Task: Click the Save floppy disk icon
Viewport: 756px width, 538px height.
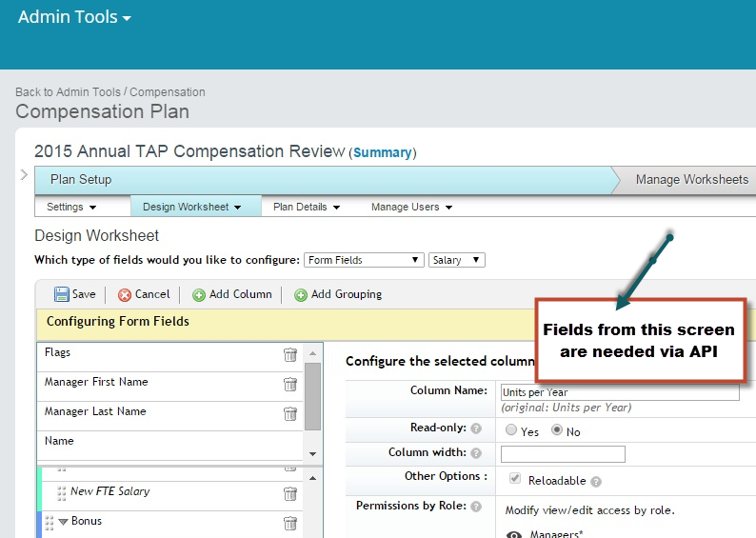Action: click(62, 294)
